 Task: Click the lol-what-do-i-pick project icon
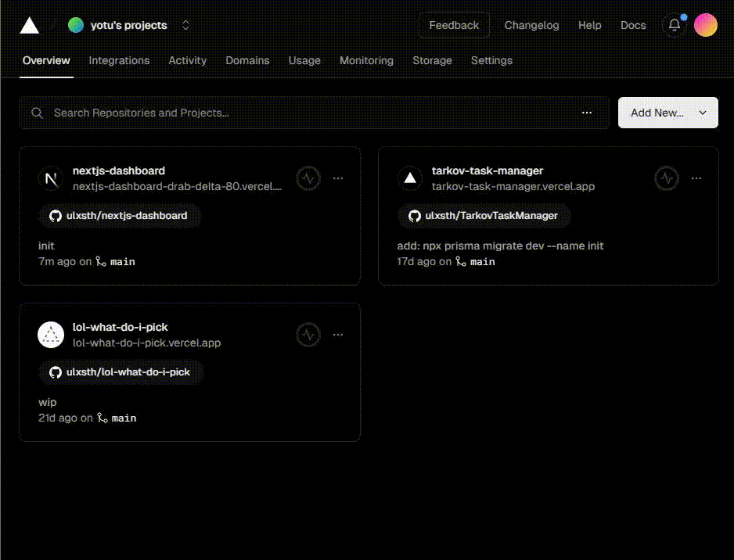pyautogui.click(x=51, y=335)
